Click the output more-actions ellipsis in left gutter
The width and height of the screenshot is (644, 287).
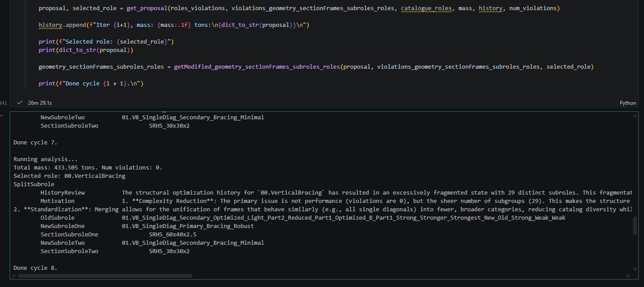2,116
